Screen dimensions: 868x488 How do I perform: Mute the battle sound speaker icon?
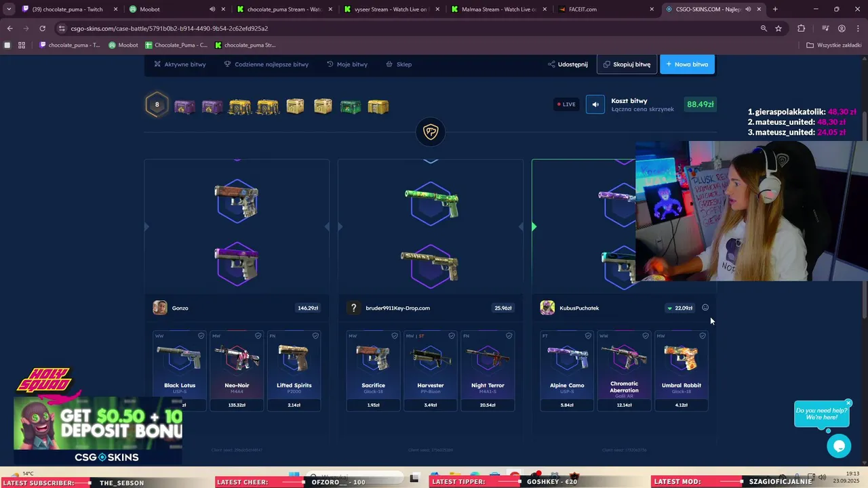(x=595, y=104)
